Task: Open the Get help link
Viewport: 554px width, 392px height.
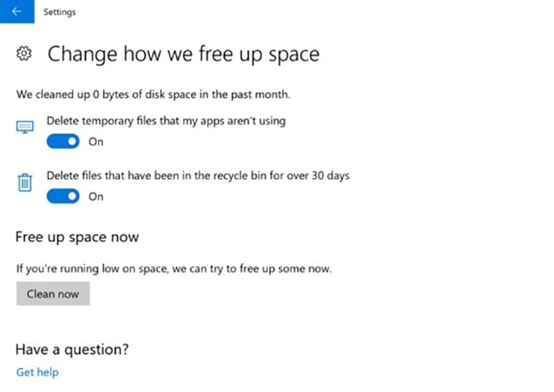Action: 38,372
